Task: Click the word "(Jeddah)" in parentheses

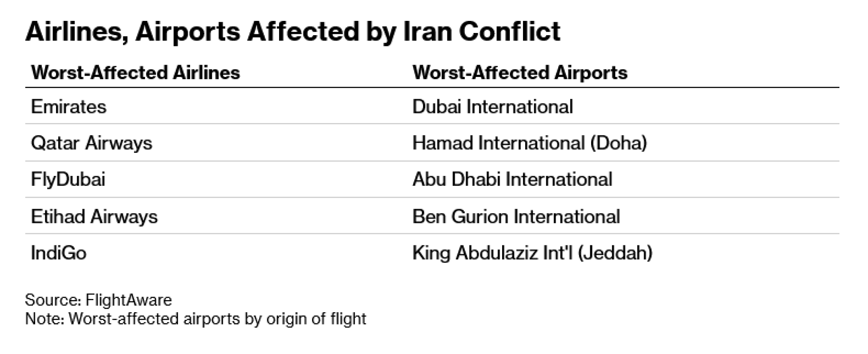Action: click(x=615, y=253)
